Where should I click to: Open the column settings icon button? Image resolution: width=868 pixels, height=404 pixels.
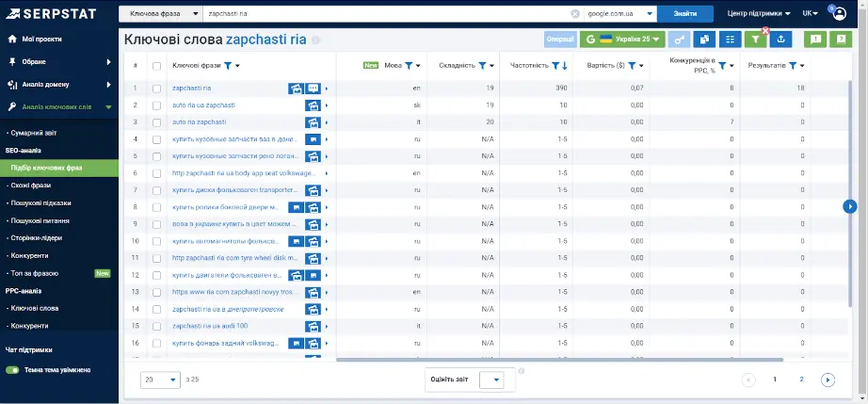[x=731, y=40]
